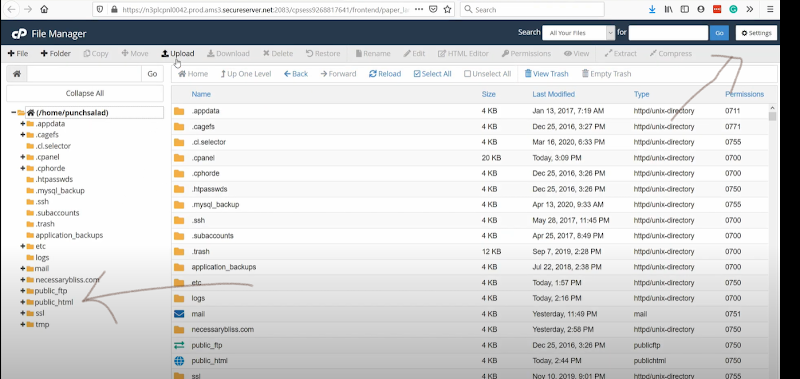Click the View toolbar item
This screenshot has width=800, height=379.
point(577,54)
